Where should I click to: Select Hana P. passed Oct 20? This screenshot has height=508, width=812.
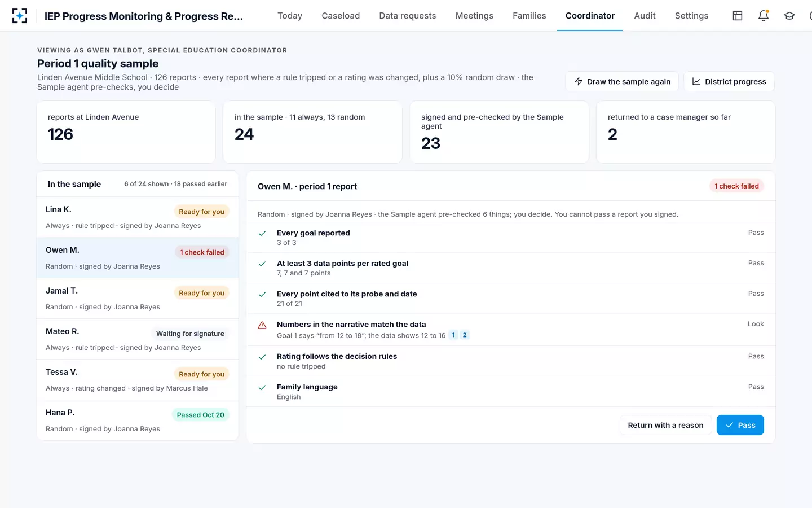pos(138,421)
